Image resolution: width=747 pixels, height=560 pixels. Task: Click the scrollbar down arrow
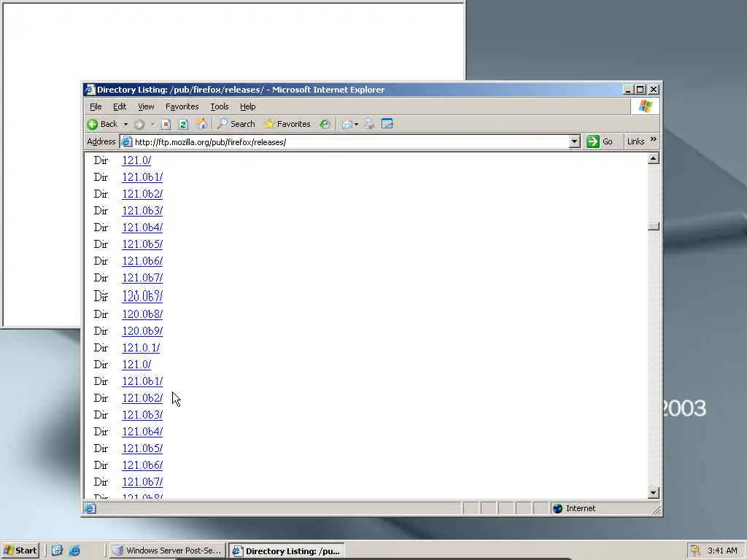coord(654,492)
